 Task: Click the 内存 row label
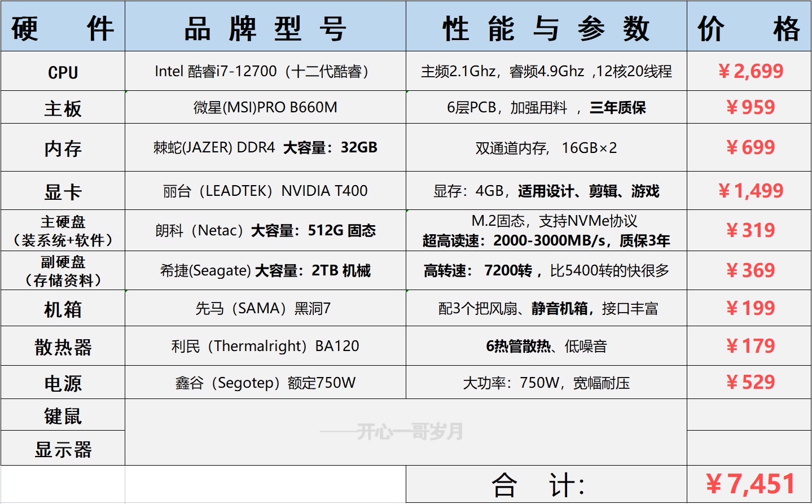(63, 147)
